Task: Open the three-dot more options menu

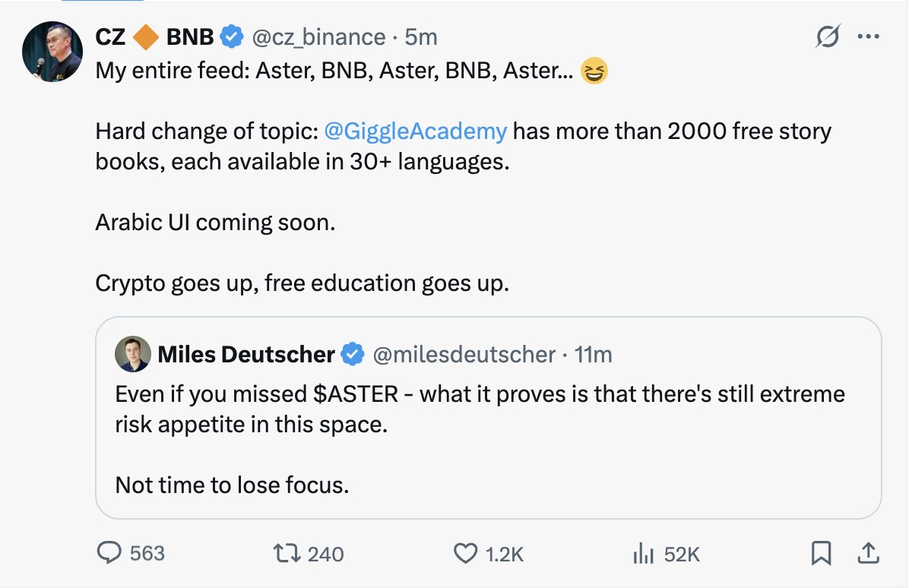Action: coord(867,36)
